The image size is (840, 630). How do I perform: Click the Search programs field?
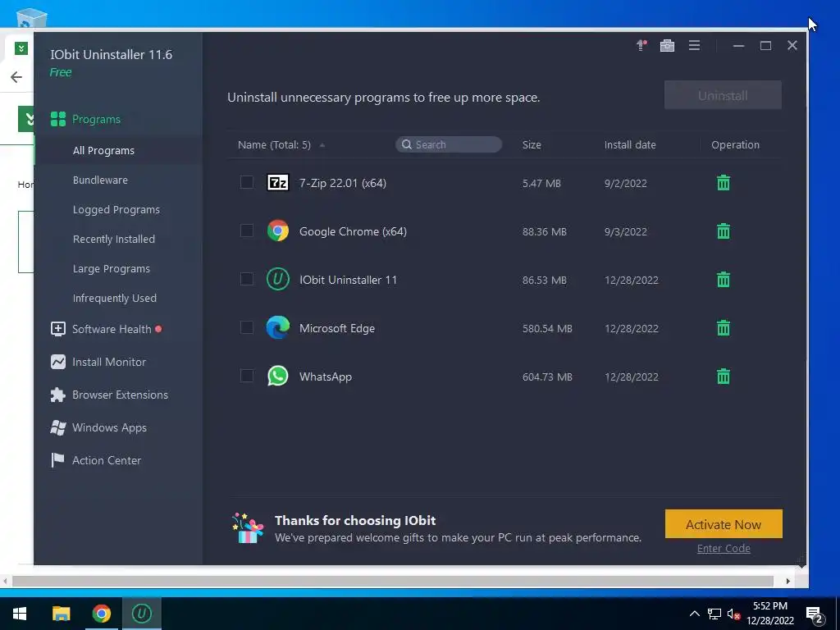coord(449,144)
